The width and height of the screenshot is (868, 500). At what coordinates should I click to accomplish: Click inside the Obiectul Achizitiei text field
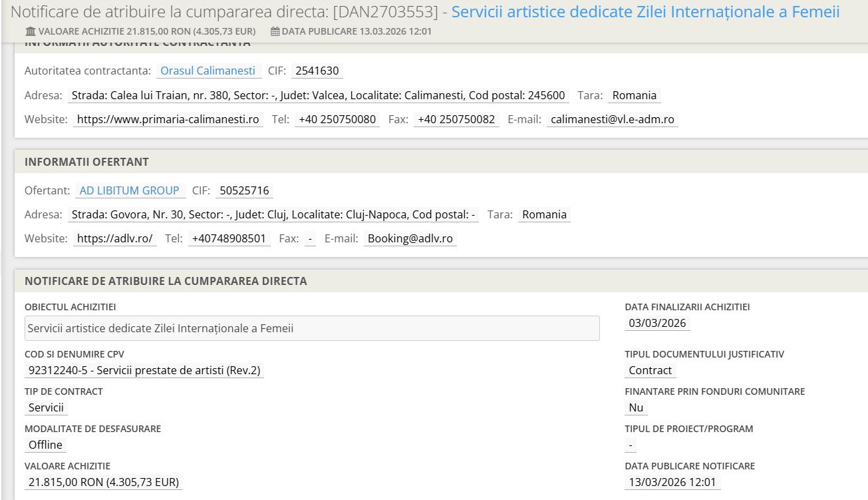(311, 328)
